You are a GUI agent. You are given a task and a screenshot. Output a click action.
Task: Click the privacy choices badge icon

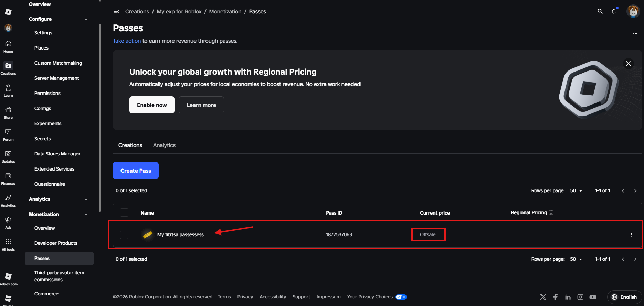click(x=401, y=297)
